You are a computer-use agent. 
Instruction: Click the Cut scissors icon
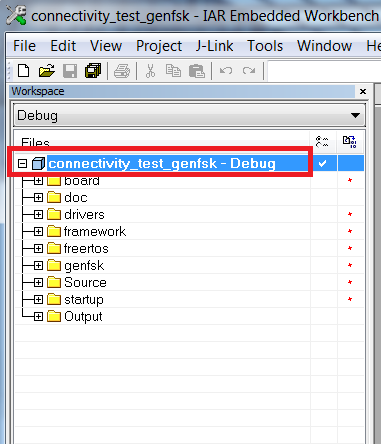pyautogui.click(x=151, y=71)
